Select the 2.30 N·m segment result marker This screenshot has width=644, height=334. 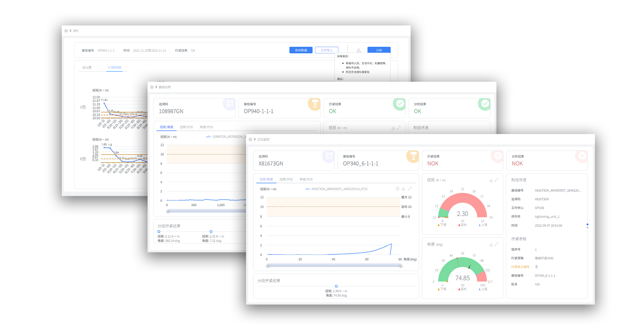click(336, 286)
